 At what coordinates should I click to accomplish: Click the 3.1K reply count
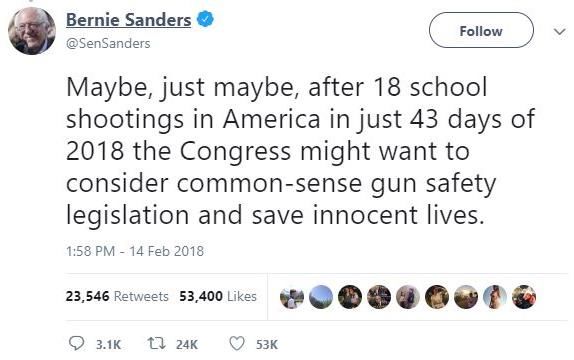point(108,345)
